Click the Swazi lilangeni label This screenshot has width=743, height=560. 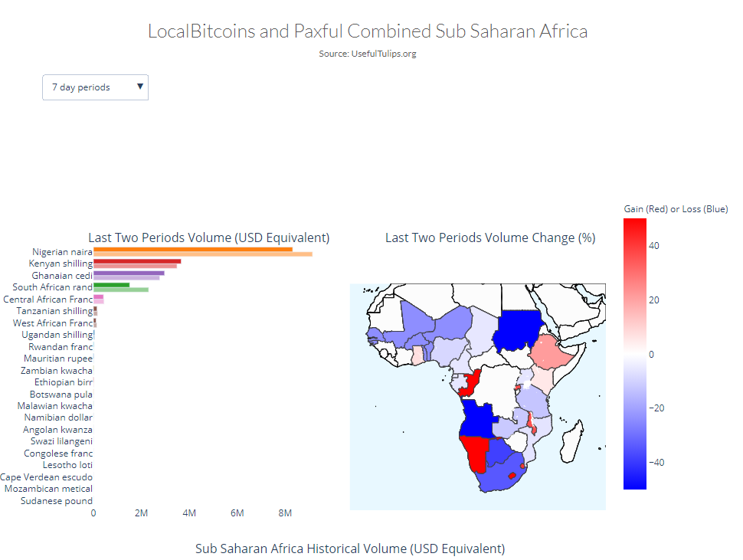[x=61, y=441]
